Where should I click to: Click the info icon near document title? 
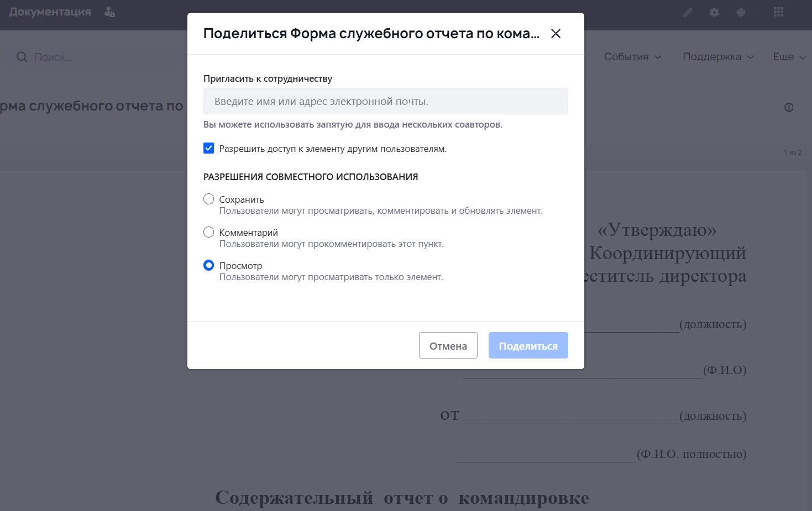(789, 107)
